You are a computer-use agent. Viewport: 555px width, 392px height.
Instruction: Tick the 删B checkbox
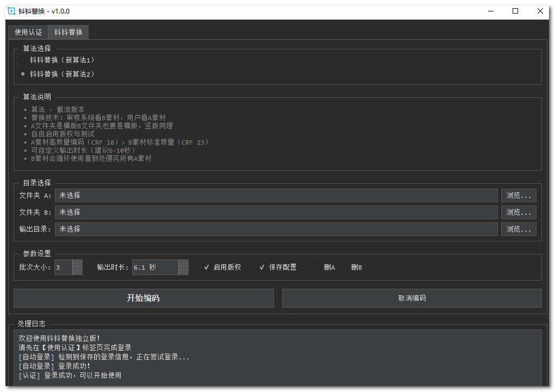pos(345,267)
